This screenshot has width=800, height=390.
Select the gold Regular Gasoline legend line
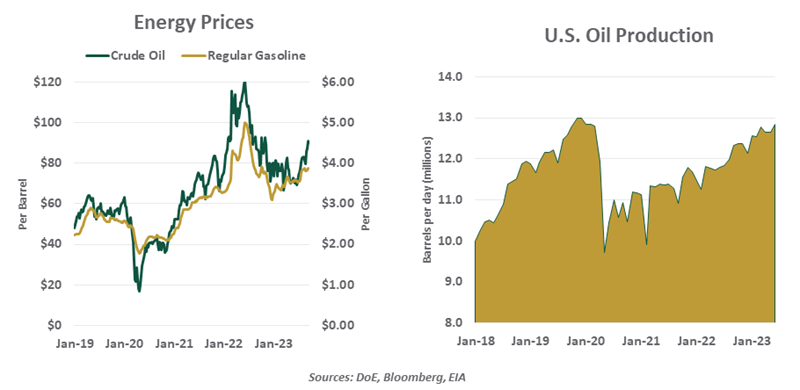pyautogui.click(x=192, y=56)
